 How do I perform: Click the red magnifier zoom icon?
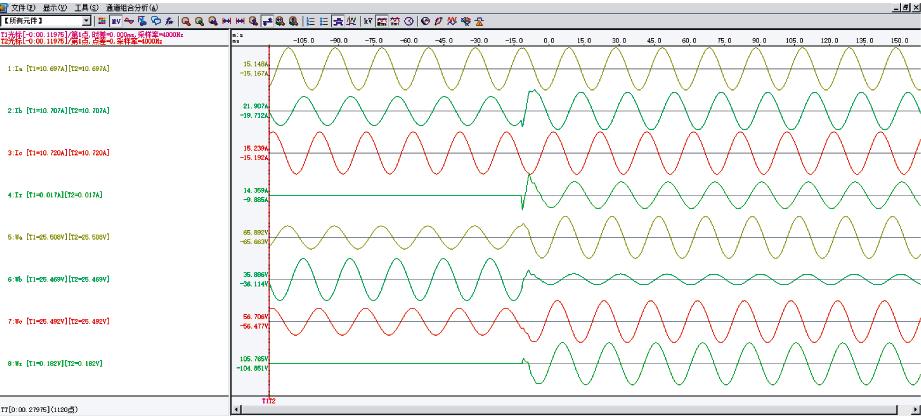click(x=186, y=21)
